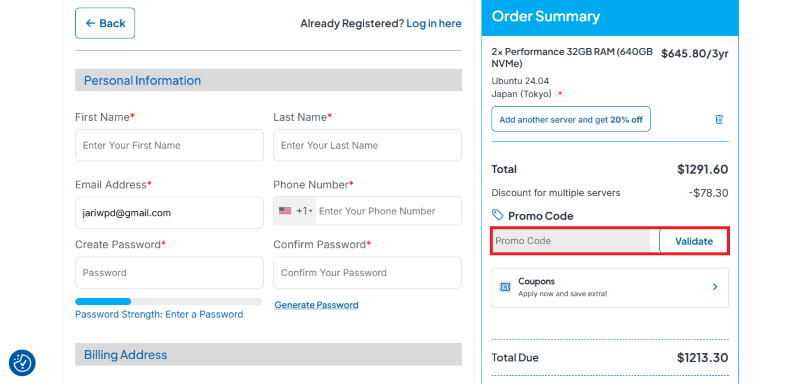Click the Generate Password link
800x384 pixels.
coord(316,305)
